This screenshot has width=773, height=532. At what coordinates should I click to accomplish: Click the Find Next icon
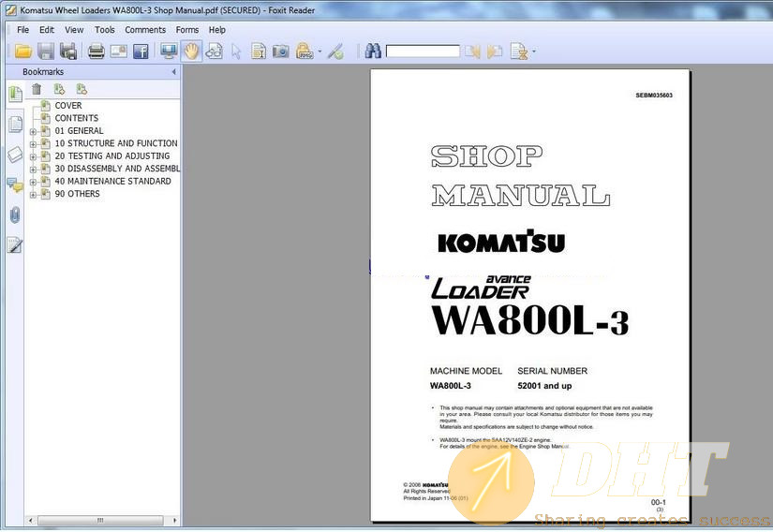[x=495, y=52]
